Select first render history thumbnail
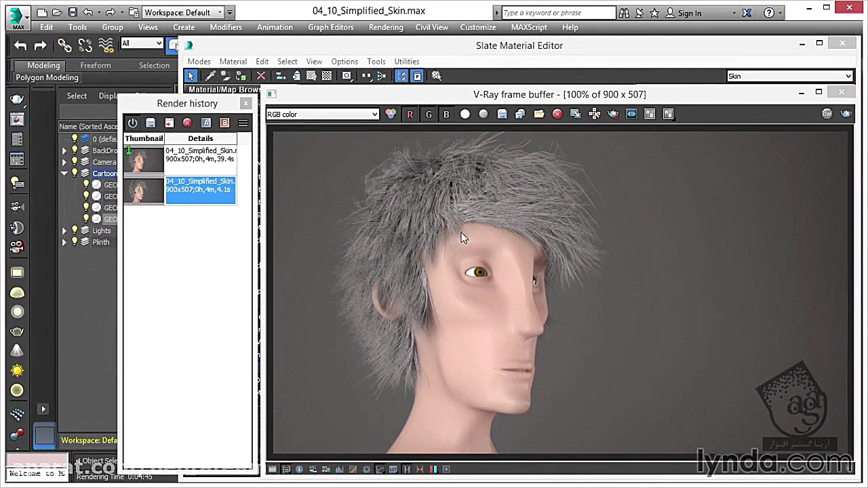 point(144,159)
